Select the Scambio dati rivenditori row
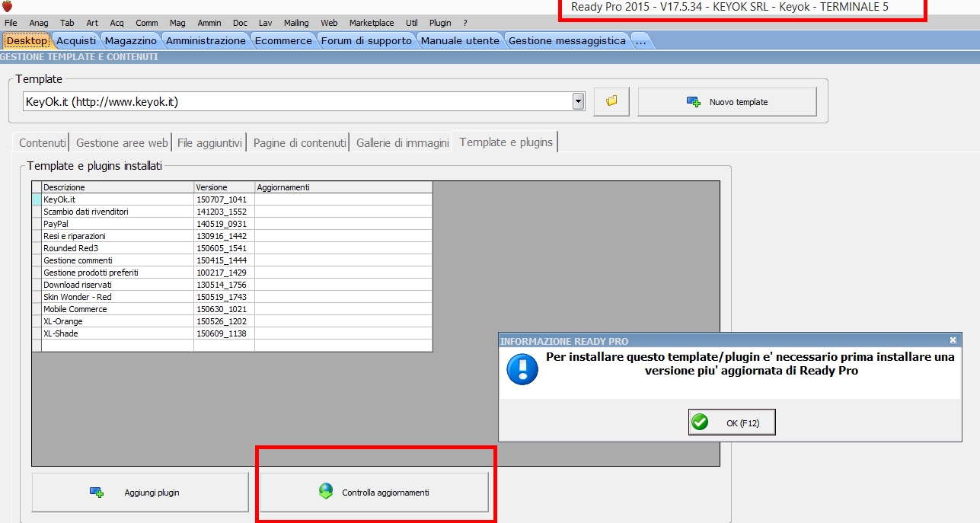This screenshot has height=523, width=980. (232, 212)
